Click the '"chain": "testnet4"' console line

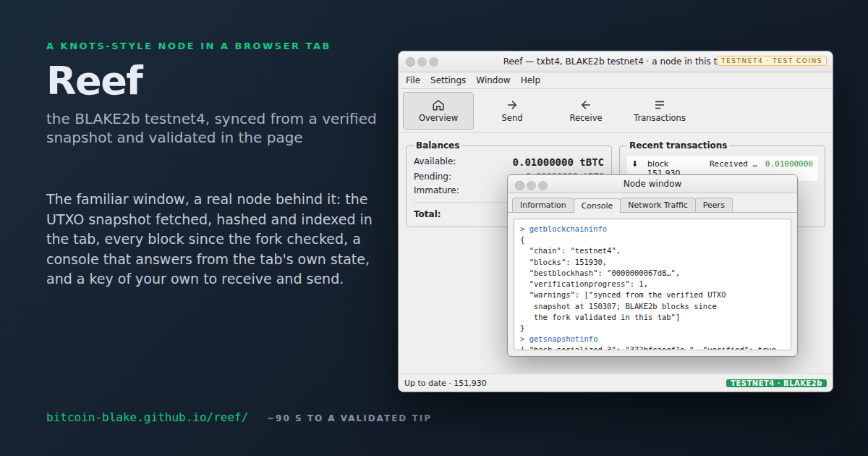coord(575,250)
